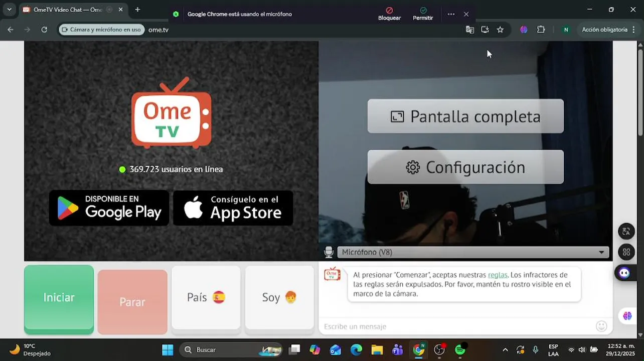Click the grid apps side widget icon
The width and height of the screenshot is (644, 361).
626,252
